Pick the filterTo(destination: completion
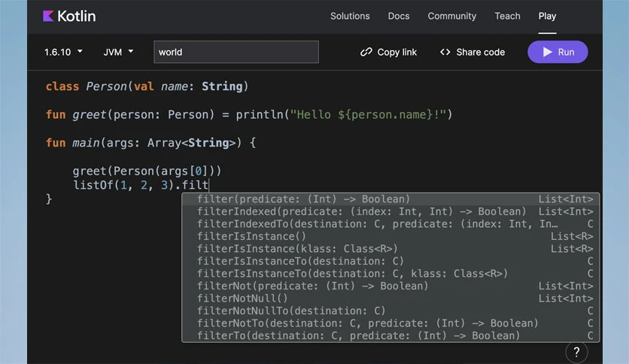The width and height of the screenshot is (629, 364). click(x=390, y=336)
